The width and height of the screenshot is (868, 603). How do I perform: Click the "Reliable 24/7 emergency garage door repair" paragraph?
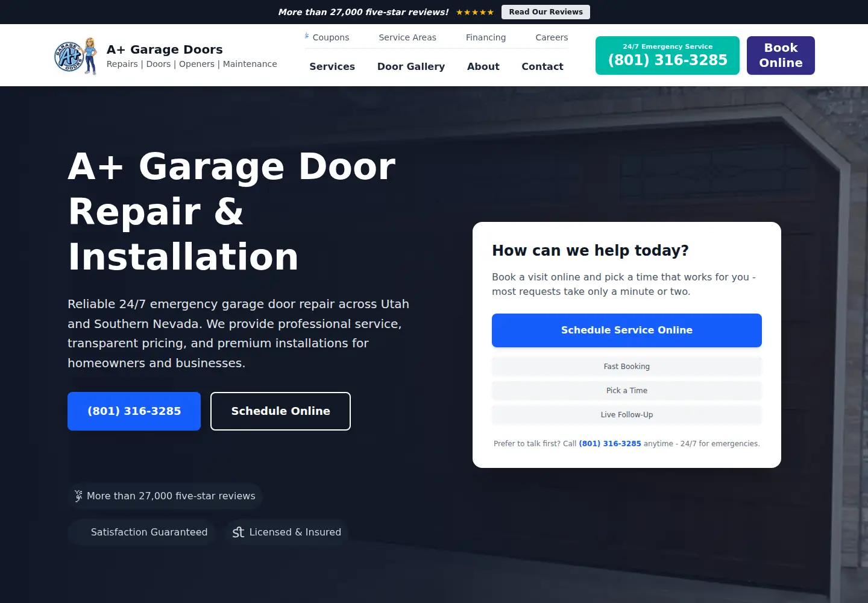point(239,333)
